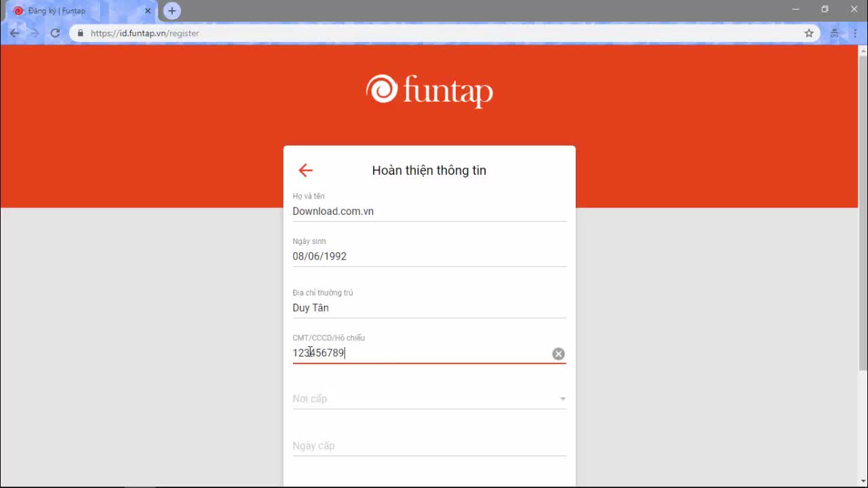Go forward in browser history
This screenshot has width=868, height=488.
(x=35, y=33)
